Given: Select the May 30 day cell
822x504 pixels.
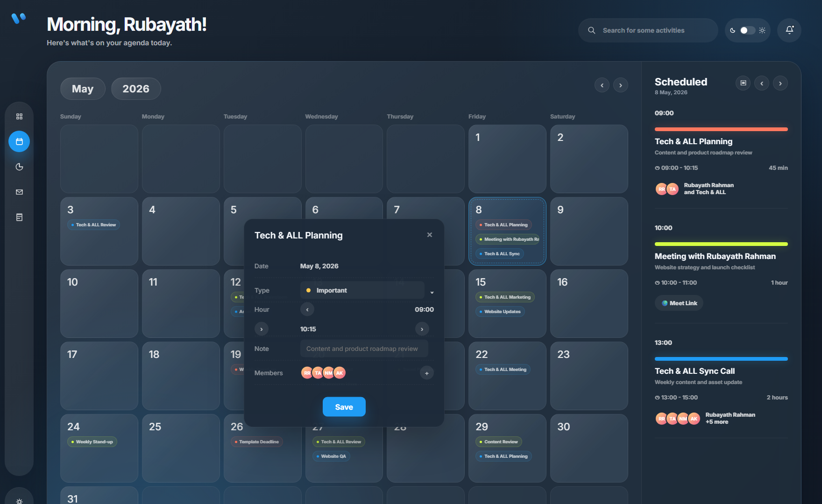Looking at the screenshot, I should pos(589,448).
